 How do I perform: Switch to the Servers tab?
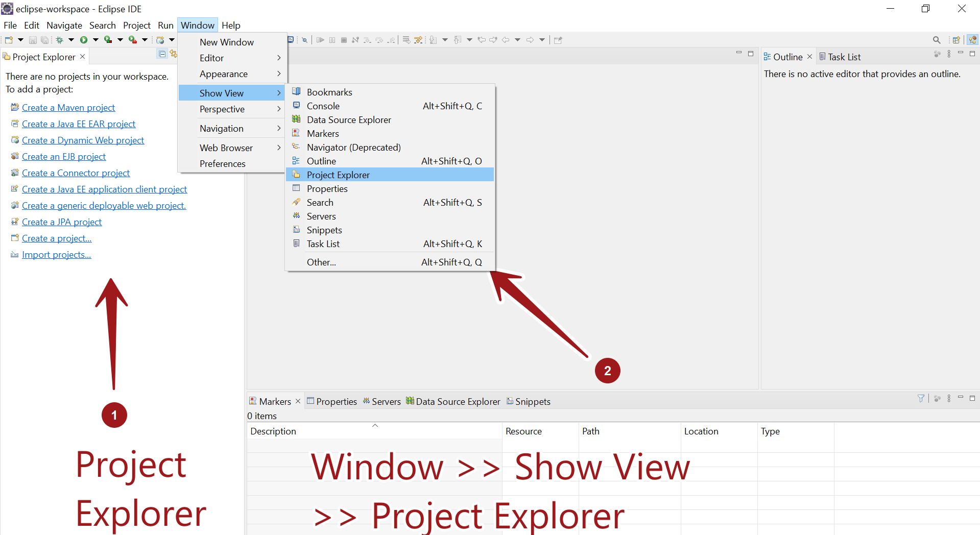382,402
